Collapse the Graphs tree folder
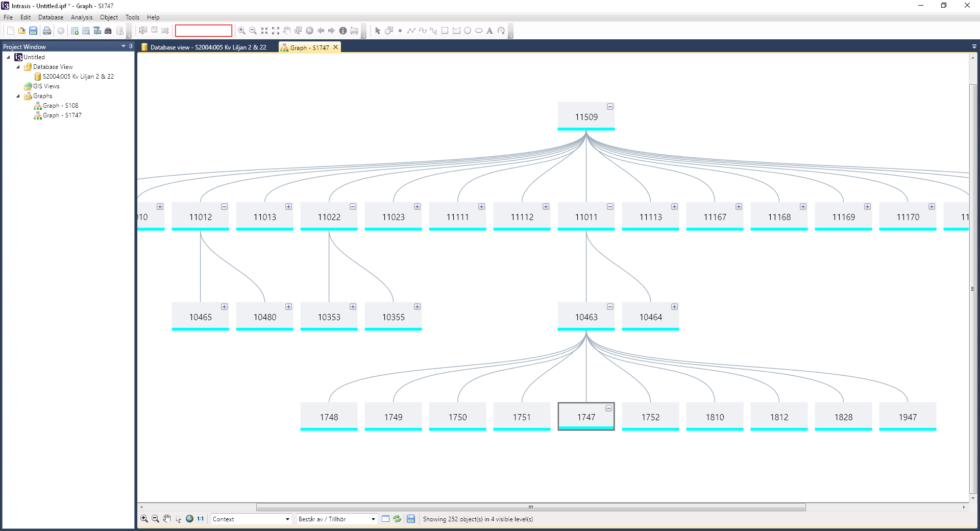This screenshot has width=980, height=531. (18, 96)
